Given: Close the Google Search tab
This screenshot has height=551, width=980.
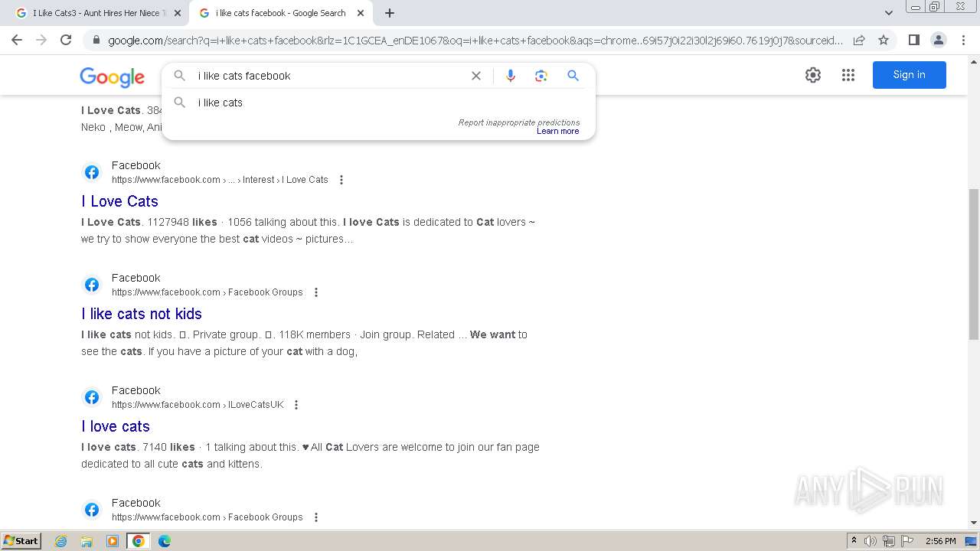Looking at the screenshot, I should [360, 13].
